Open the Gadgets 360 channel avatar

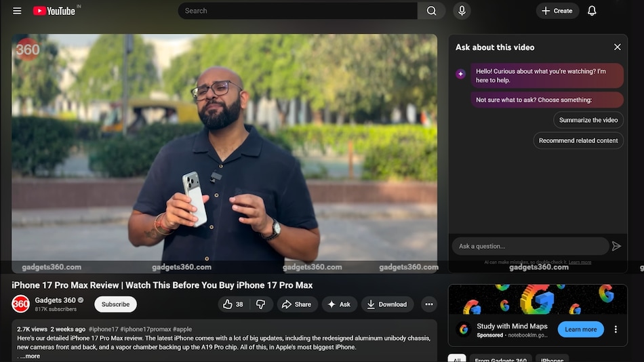click(20, 304)
